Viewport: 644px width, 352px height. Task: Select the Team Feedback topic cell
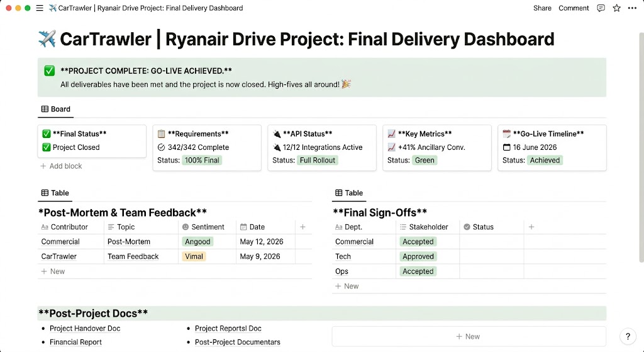point(141,256)
